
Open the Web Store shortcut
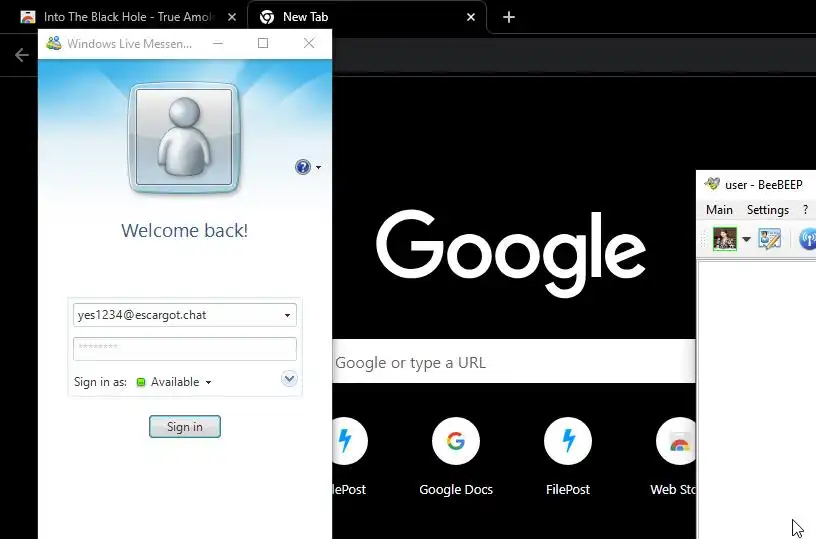point(674,456)
